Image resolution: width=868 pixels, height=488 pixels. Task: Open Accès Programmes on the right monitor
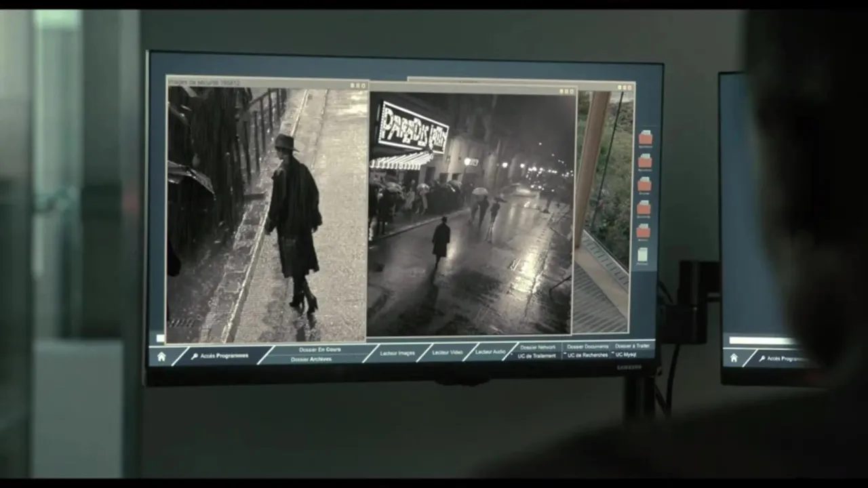pyautogui.click(x=783, y=359)
